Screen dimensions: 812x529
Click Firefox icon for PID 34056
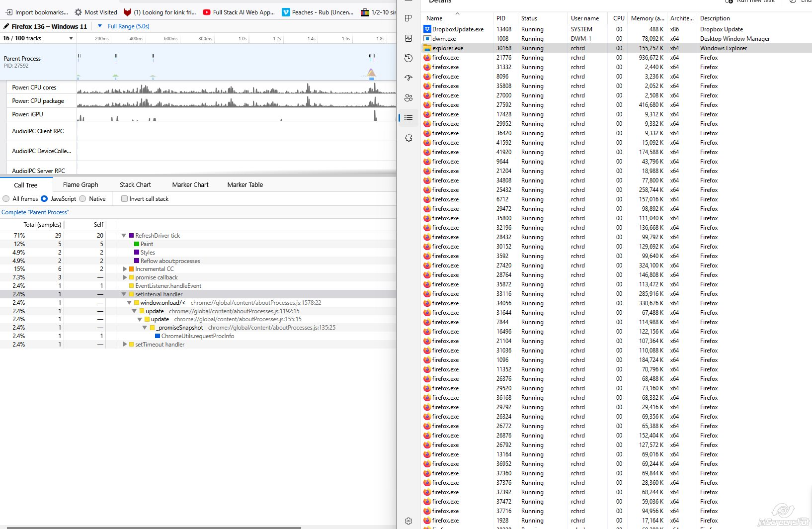(427, 303)
